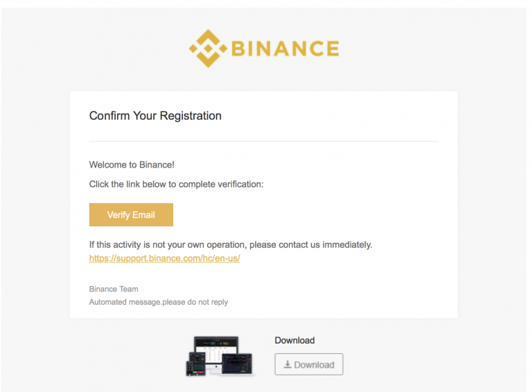The image size is (532, 392).
Task: Click the 'contact us immediately' warning sentence
Action: (231, 245)
